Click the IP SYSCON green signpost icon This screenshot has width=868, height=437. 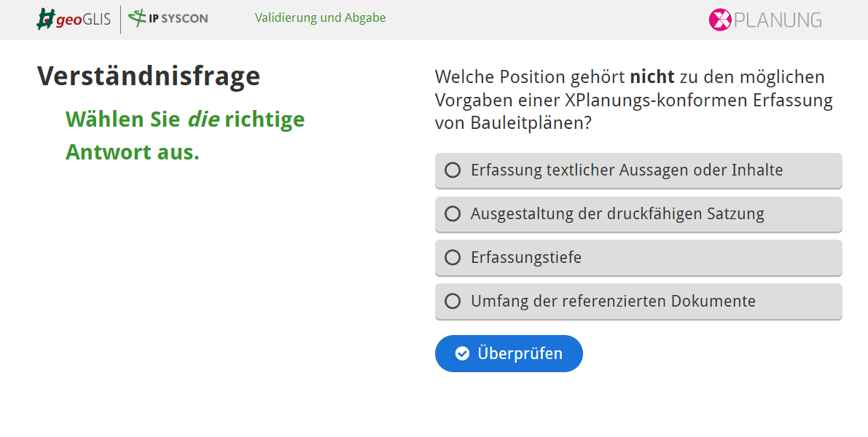tap(137, 19)
